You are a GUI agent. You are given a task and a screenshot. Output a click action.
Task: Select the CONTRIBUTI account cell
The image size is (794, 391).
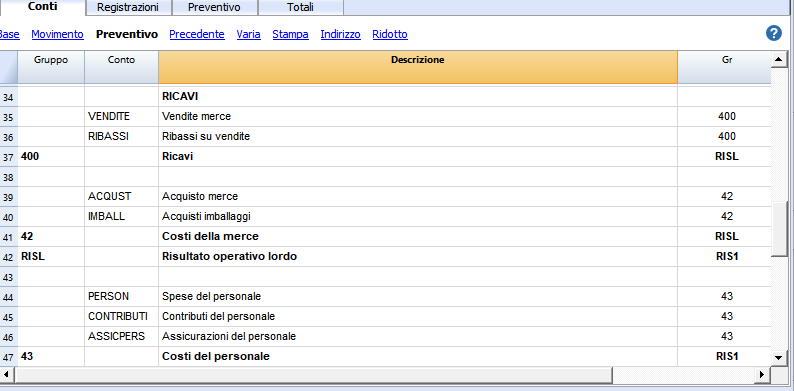[122, 317]
